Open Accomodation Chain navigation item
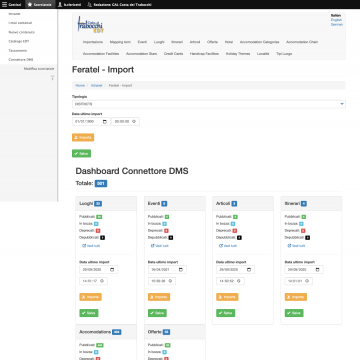This screenshot has width=360, height=360. tap(302, 42)
